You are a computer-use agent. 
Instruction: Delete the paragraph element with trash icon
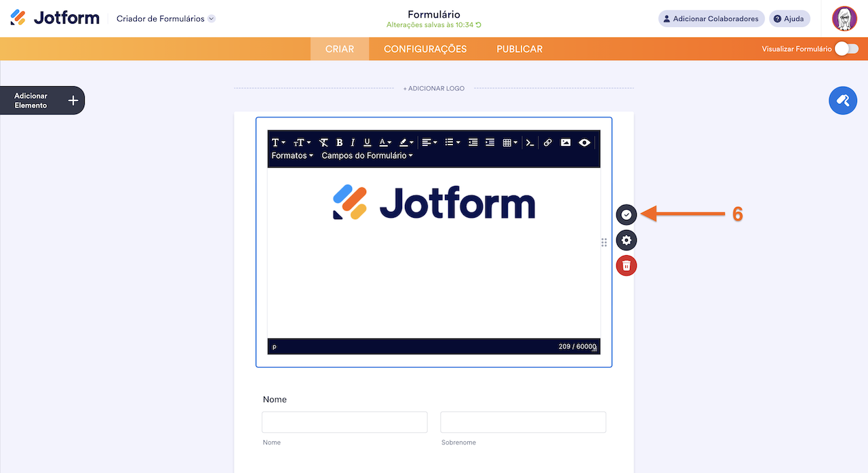point(627,265)
